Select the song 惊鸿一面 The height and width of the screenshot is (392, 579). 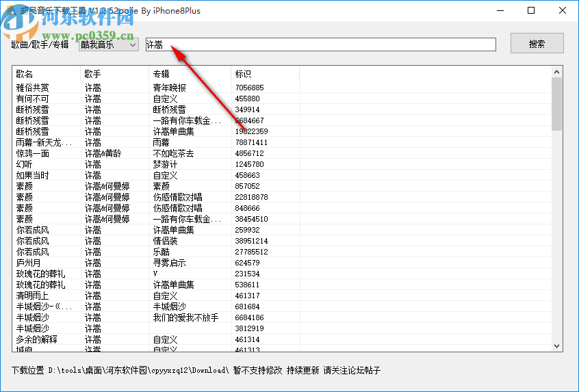32,153
